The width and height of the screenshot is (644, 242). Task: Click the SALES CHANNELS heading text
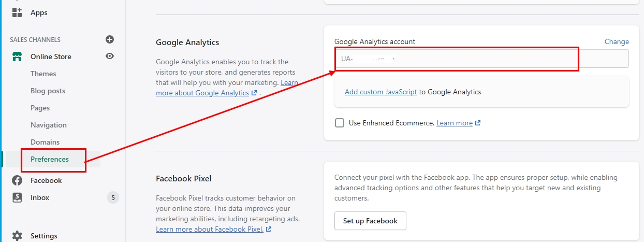pos(35,39)
